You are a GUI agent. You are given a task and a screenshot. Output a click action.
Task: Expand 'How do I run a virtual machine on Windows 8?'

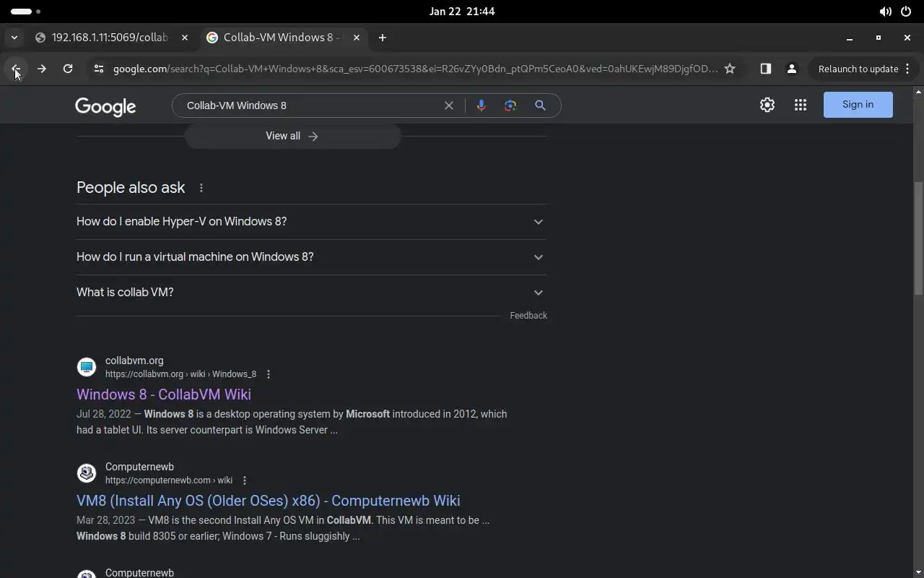pos(311,257)
